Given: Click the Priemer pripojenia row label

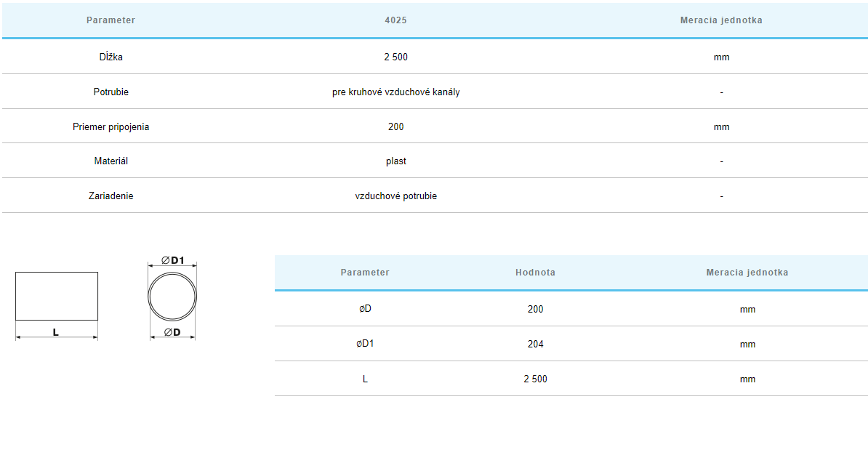Looking at the screenshot, I should 110,126.
